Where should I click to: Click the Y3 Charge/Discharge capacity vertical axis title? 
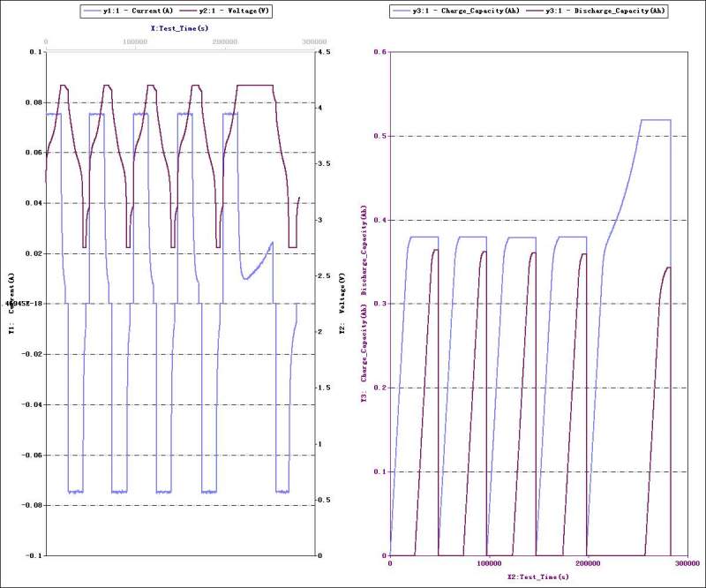coord(364,303)
